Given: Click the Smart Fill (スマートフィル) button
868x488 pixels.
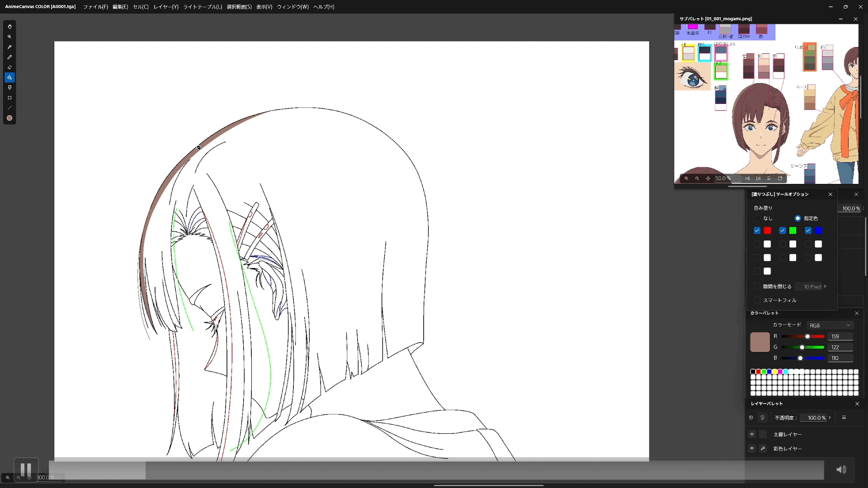Looking at the screenshot, I should pyautogui.click(x=758, y=300).
